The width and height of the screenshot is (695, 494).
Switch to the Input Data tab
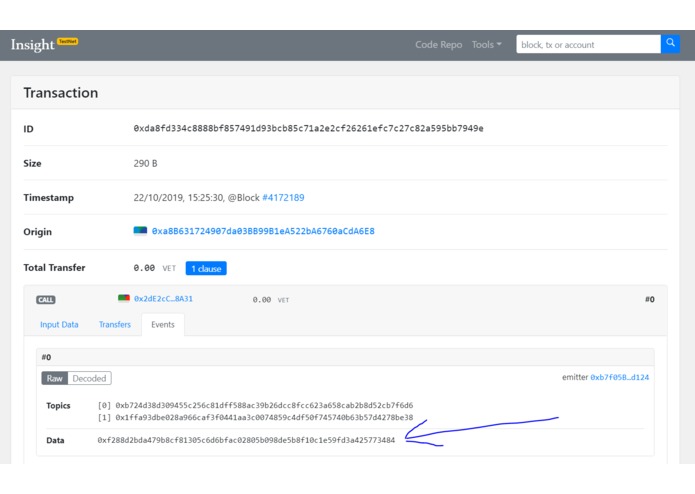point(59,325)
